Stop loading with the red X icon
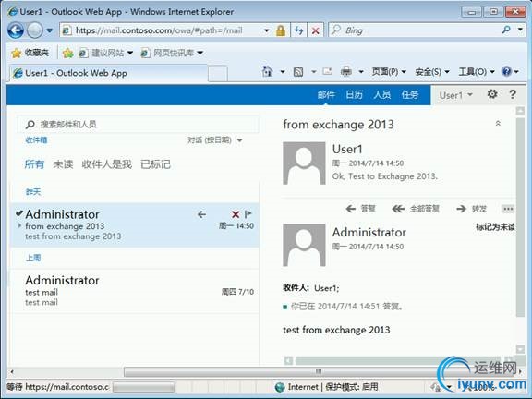This screenshot has height=399, width=532. tap(315, 30)
